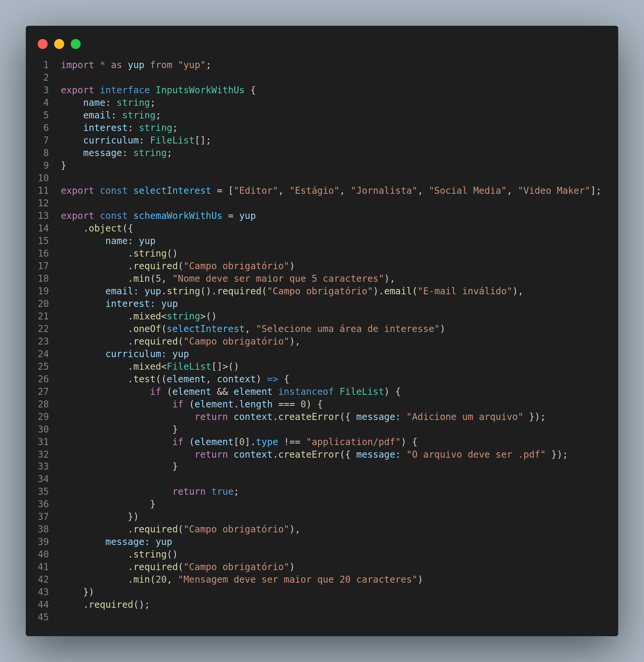Click the "Estágio" string in the array

pos(314,190)
